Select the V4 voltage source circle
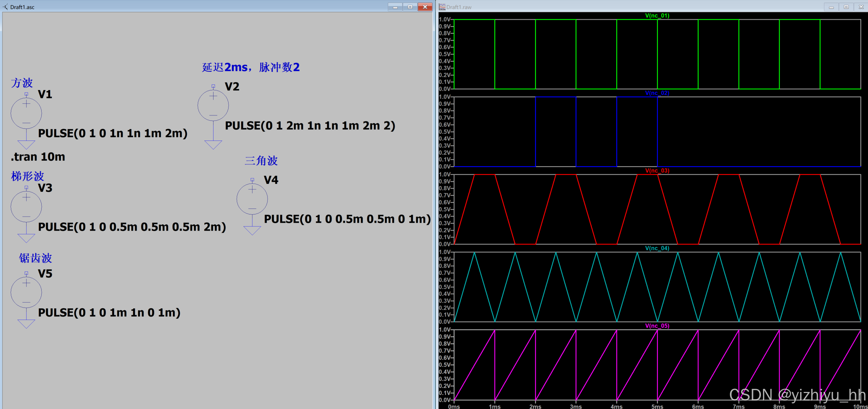This screenshot has width=868, height=409. coord(252,199)
